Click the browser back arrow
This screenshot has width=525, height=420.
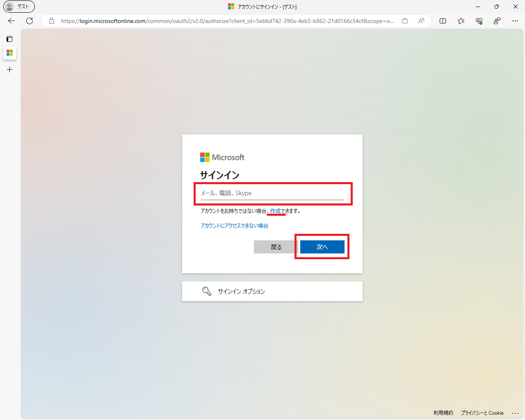pos(11,21)
